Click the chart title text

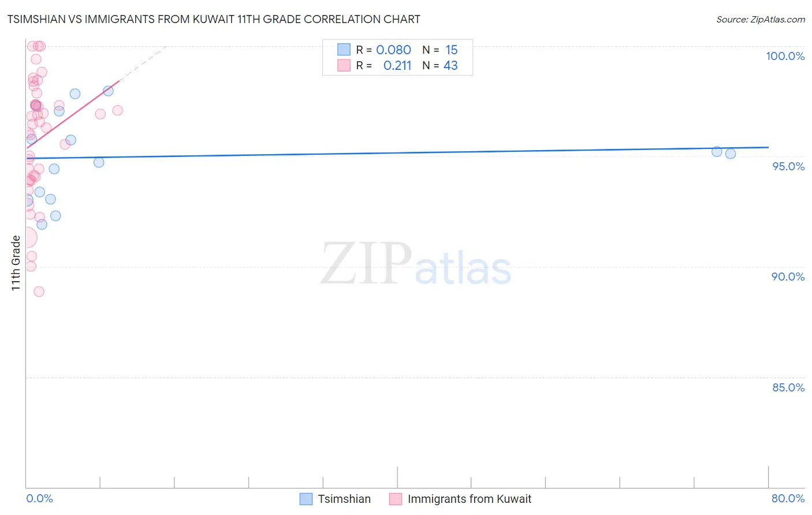pyautogui.click(x=214, y=20)
